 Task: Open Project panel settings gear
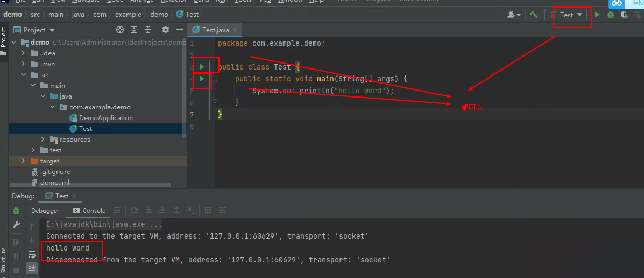[x=166, y=30]
